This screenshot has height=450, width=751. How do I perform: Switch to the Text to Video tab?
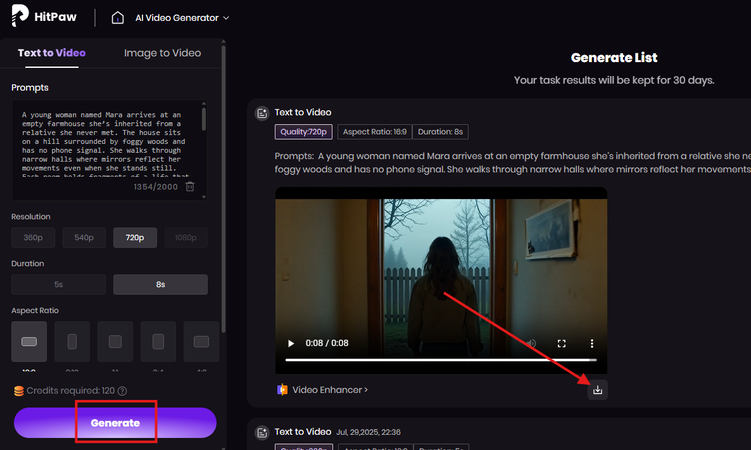52,53
